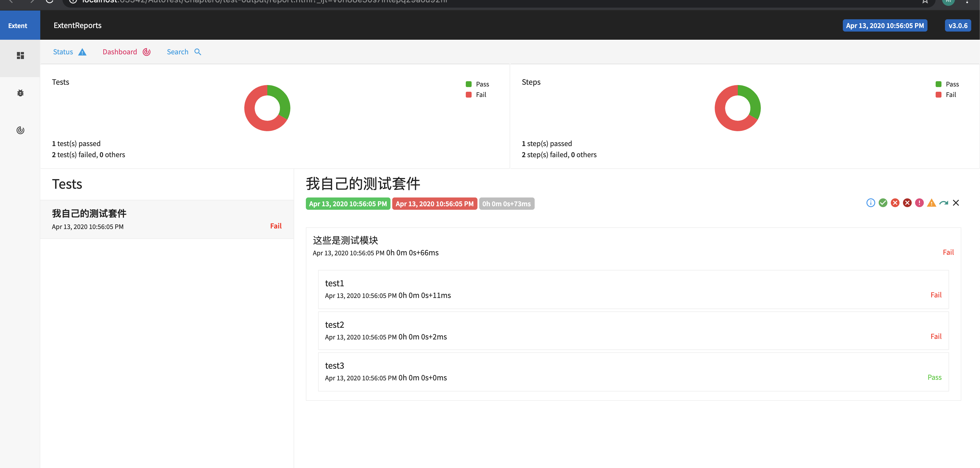Click "2 step(s) failed, 0 others" text
980x468 pixels.
pos(559,155)
